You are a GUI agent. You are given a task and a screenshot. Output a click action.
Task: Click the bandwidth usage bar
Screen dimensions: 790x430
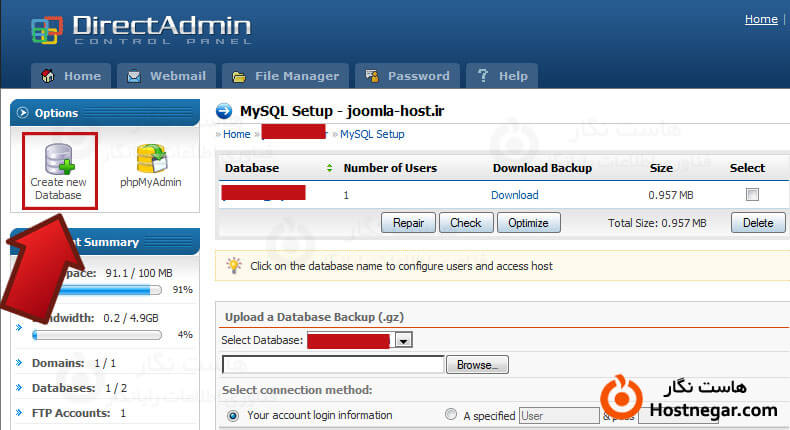[97, 335]
